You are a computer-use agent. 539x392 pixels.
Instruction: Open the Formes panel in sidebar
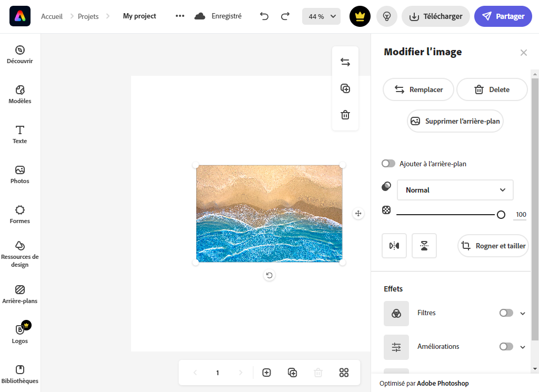(x=20, y=214)
